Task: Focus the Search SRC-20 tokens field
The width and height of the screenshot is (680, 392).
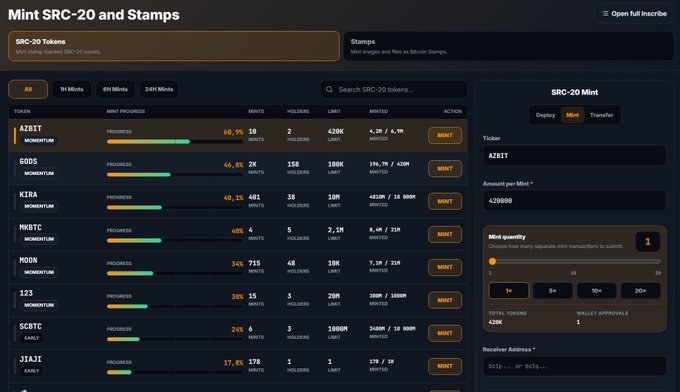Action: [394, 89]
